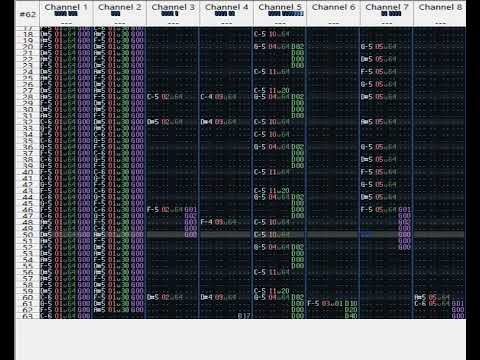Click the Channel 2 header
The image size is (480, 360).
[120, 13]
